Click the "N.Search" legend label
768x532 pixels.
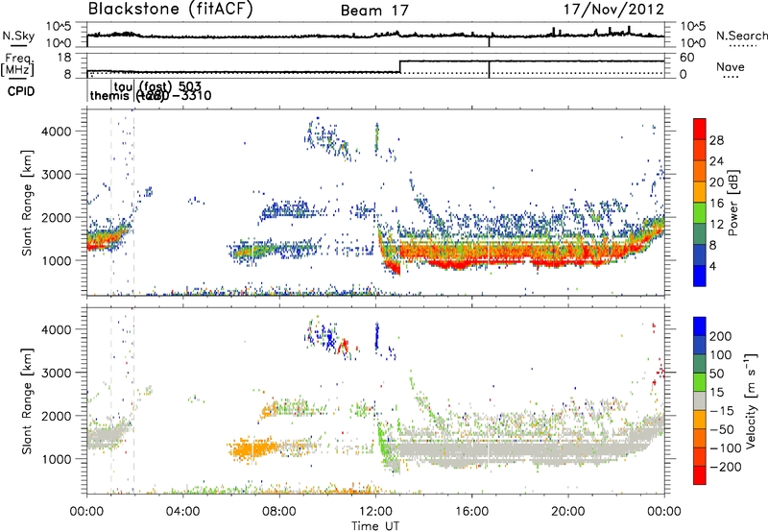tap(741, 36)
